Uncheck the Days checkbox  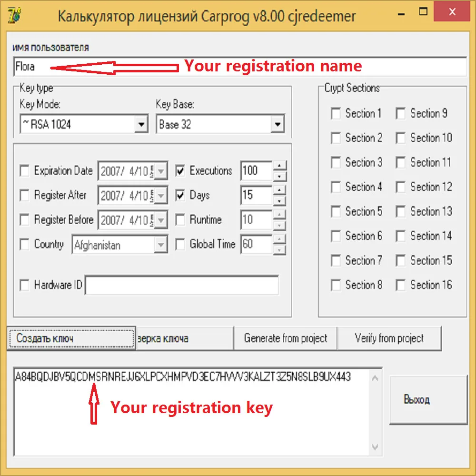180,195
